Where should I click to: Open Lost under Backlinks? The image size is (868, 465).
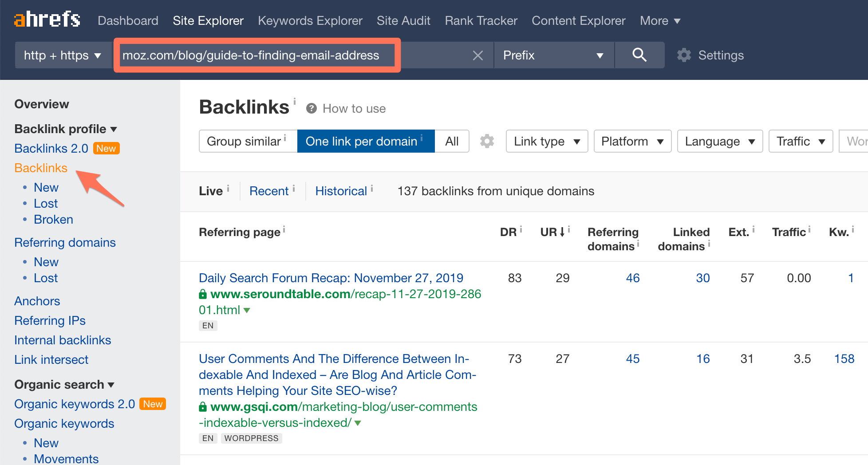[x=46, y=203]
